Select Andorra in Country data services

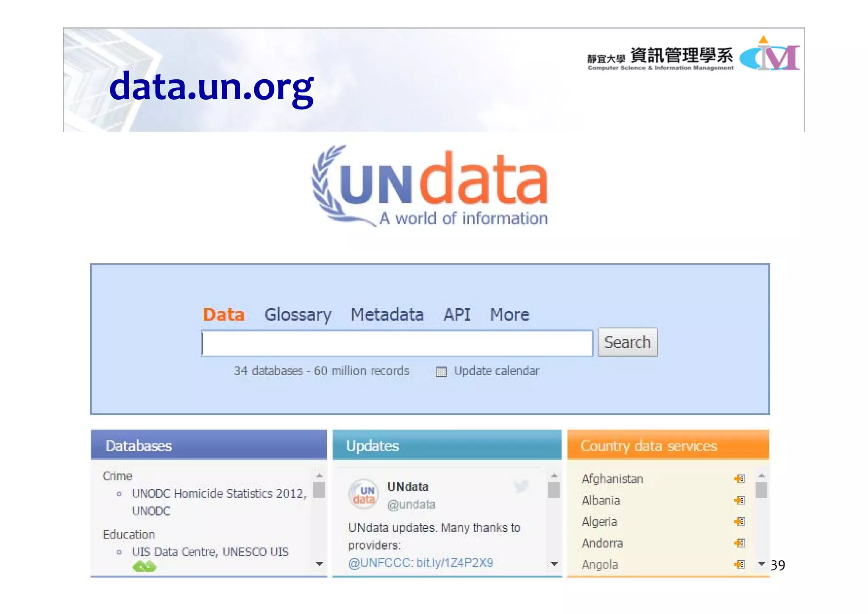602,543
